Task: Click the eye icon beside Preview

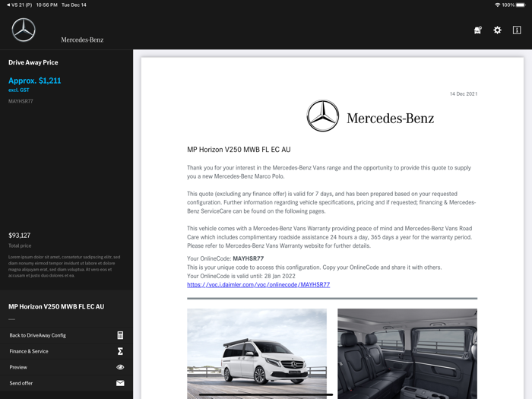Action: (x=120, y=367)
